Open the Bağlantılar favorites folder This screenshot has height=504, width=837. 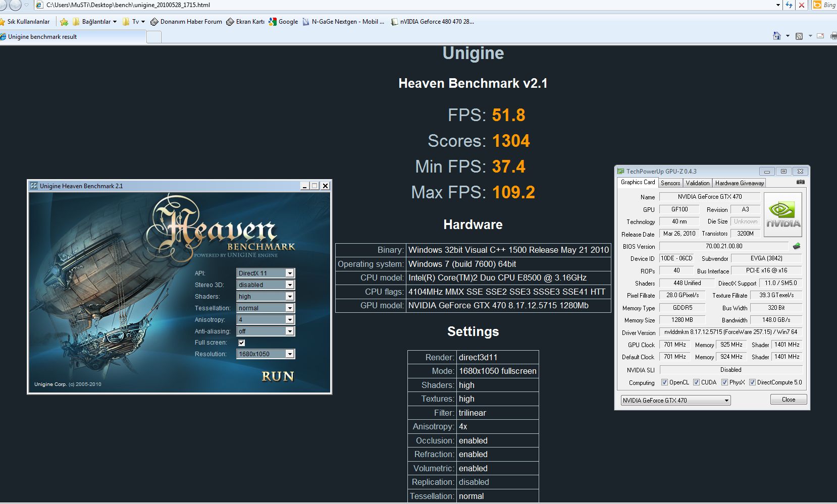(x=95, y=22)
